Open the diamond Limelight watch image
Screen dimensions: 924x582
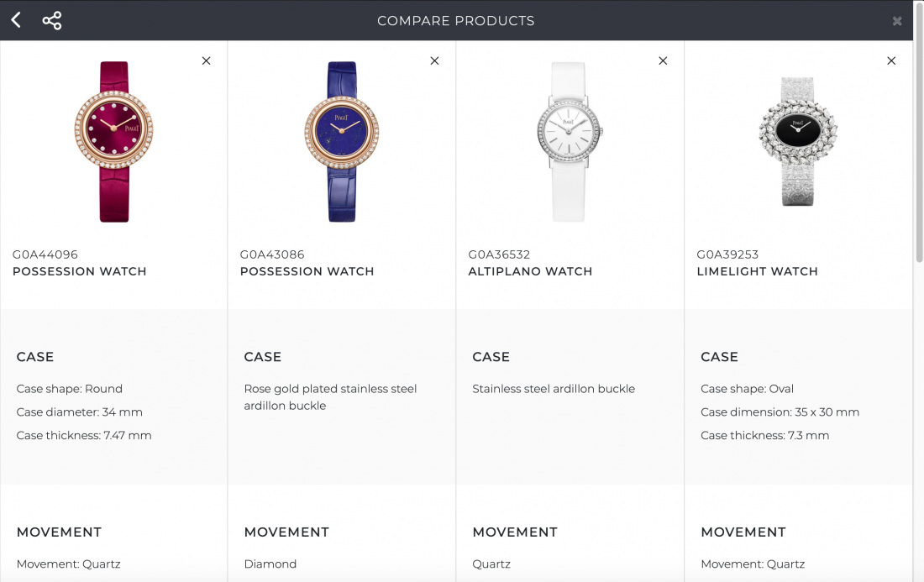(x=798, y=141)
